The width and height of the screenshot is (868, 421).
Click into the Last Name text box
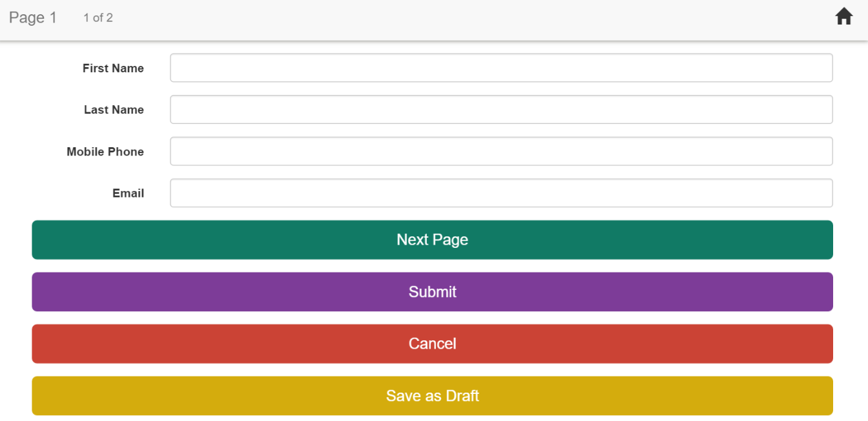pos(501,110)
